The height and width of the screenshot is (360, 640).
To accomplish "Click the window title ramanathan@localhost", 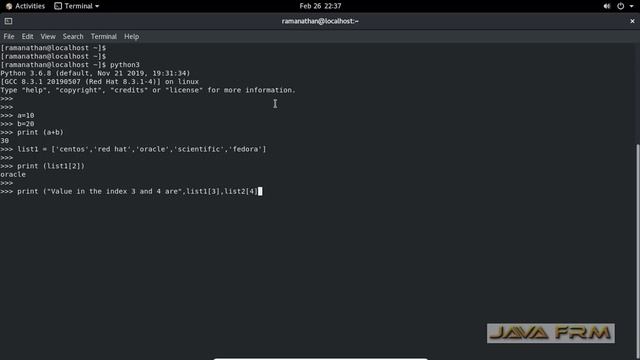I will (320, 21).
